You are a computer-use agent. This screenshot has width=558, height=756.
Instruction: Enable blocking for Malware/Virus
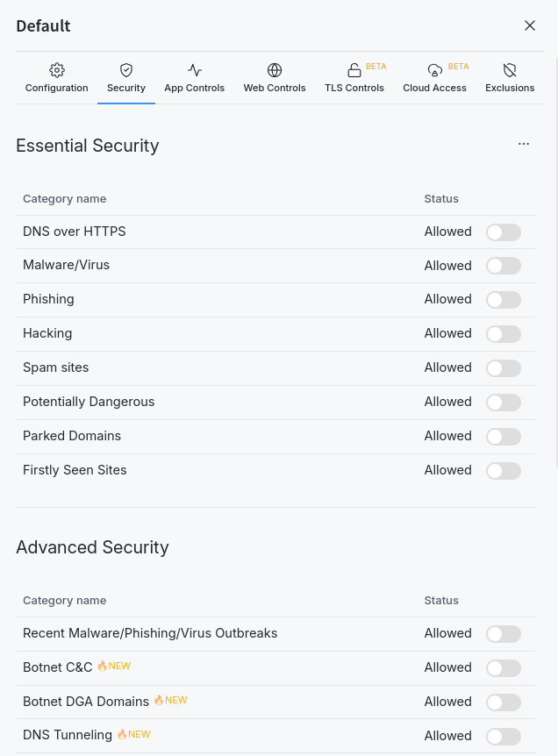pos(504,266)
